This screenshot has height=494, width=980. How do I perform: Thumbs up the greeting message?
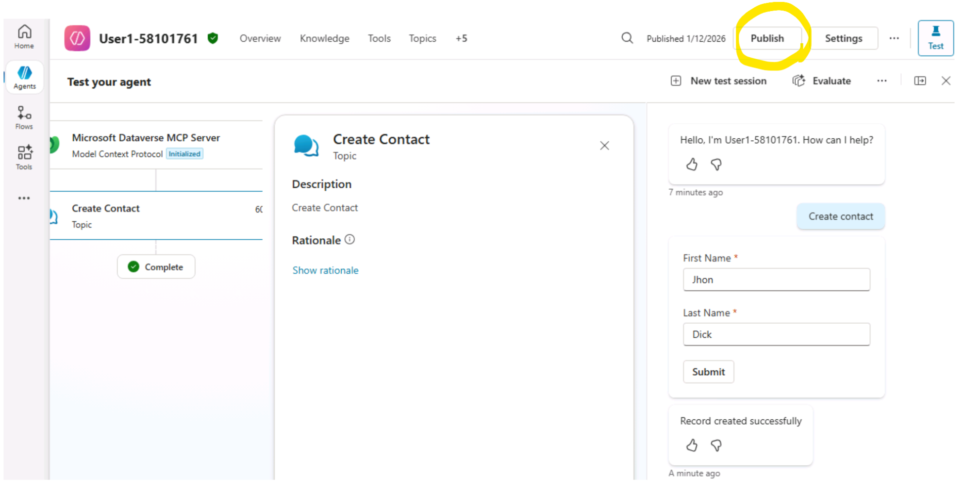point(692,165)
